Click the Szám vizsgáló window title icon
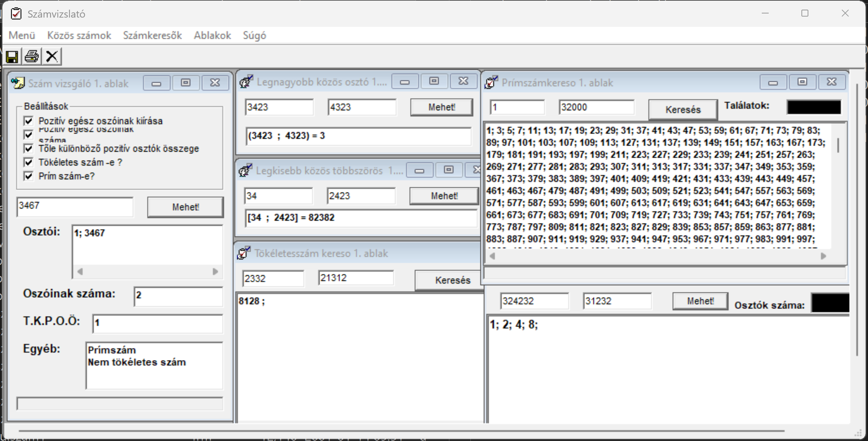This screenshot has height=441, width=868. 18,83
